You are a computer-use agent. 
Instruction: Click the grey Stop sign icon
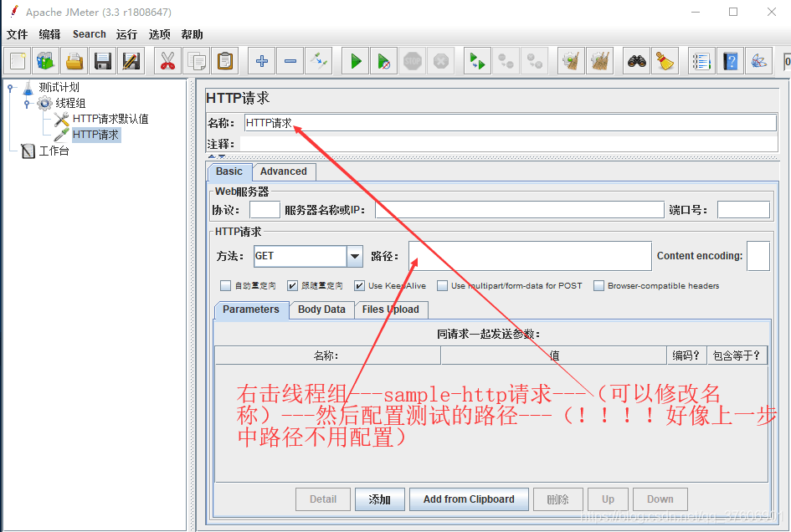(x=412, y=62)
